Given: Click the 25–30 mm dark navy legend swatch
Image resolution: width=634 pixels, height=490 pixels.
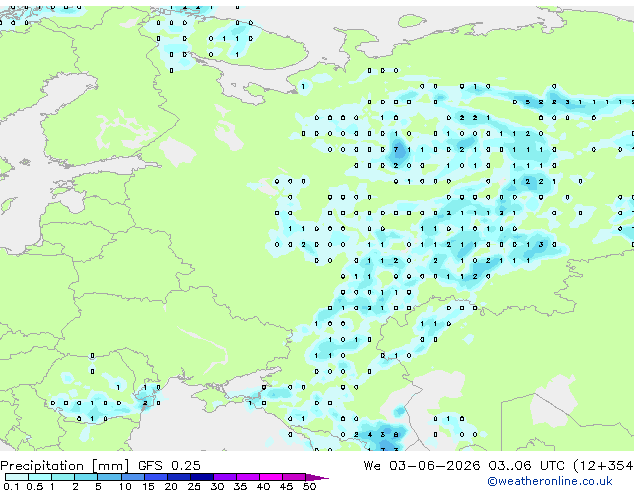Looking at the screenshot, I should 201,477.
